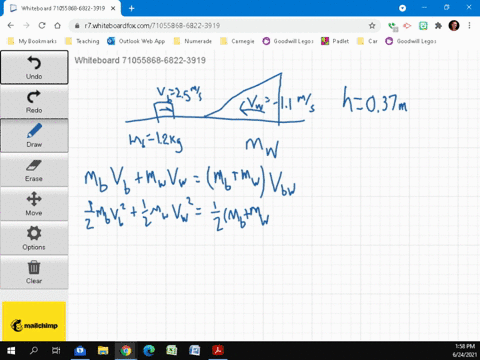This screenshot has width=480, height=360.
Task: Open Adobe Acrobat from taskbar
Action: click(218, 351)
